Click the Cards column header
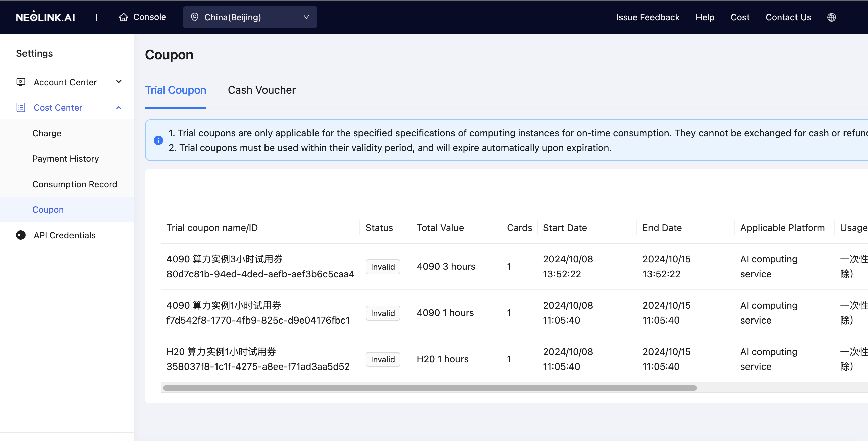Viewport: 868px width, 441px height. tap(519, 228)
